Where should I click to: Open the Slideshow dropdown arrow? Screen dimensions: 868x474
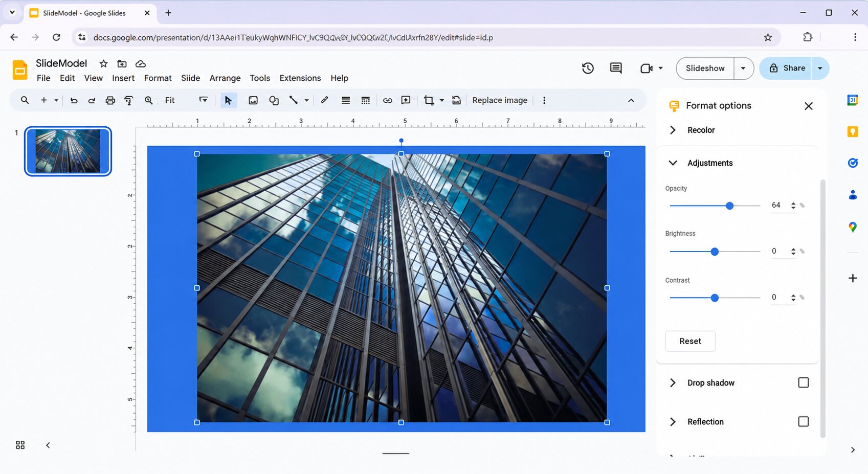click(x=743, y=68)
